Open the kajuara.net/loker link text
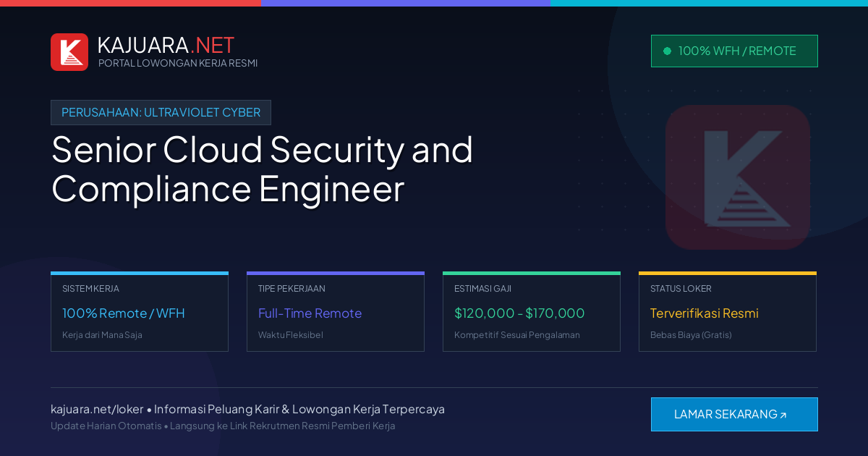Screen dimensions: 868x456 click(x=97, y=409)
